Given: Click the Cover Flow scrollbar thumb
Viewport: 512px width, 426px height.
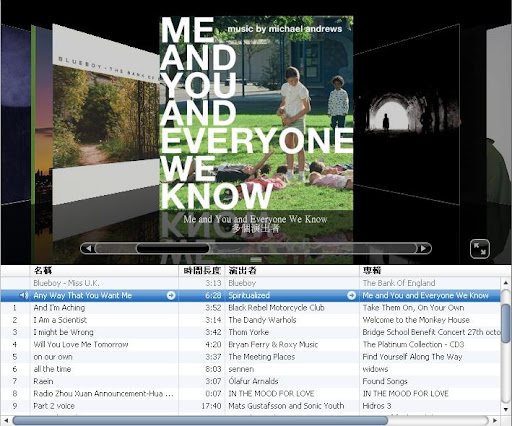Looking at the screenshot, I should (x=173, y=249).
